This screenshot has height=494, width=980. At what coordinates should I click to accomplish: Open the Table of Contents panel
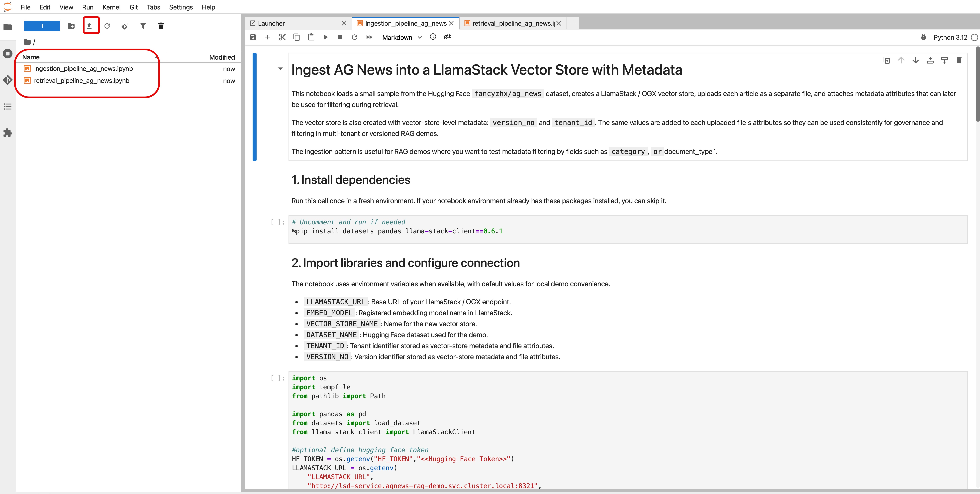coord(8,107)
